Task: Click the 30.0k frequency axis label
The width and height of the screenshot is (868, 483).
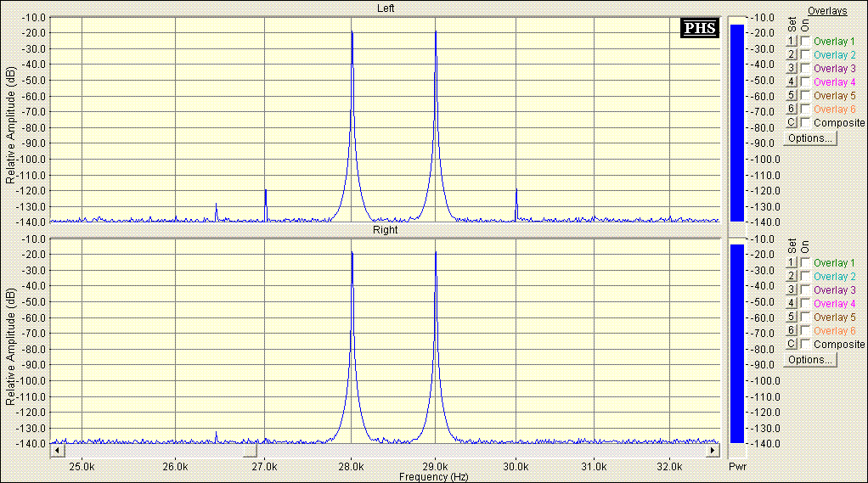Action: [x=516, y=466]
